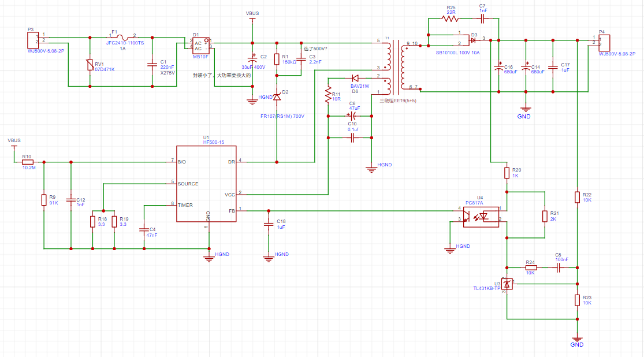Screen dimensions: 644x357
Task: Click the D2 diode symbol
Action: (x=277, y=97)
